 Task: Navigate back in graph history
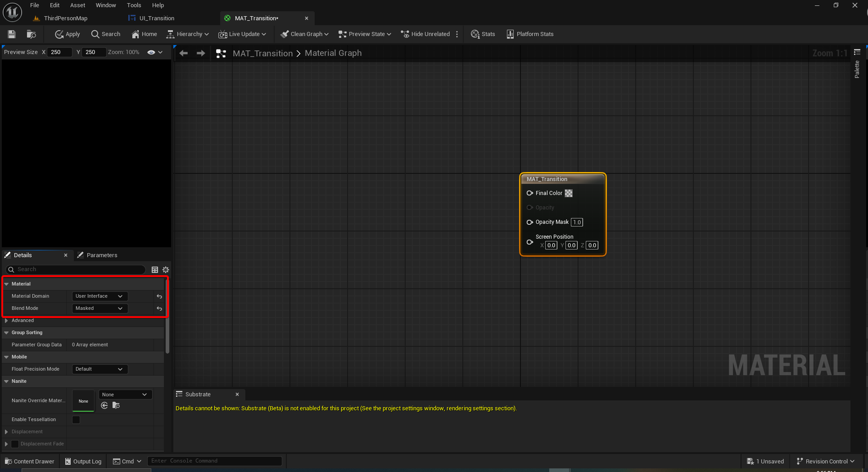[x=184, y=53]
